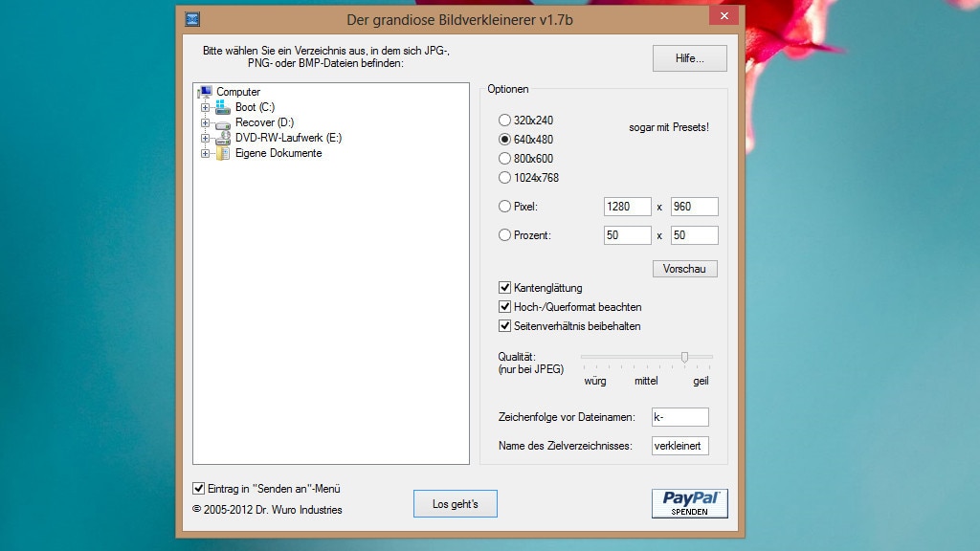Screen dimensions: 980x551
Task: Click the app icon in the title bar
Action: [x=192, y=19]
